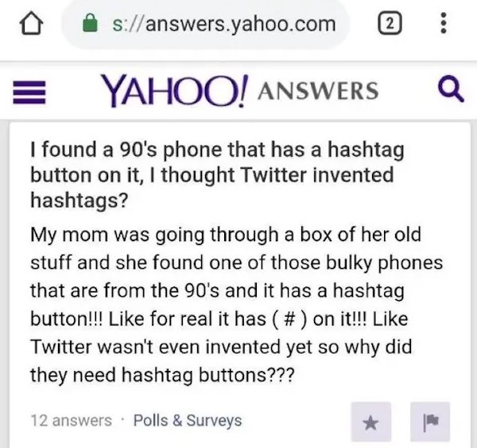Star this question as a favorite
Screen dimensions: 477x448
[368, 418]
